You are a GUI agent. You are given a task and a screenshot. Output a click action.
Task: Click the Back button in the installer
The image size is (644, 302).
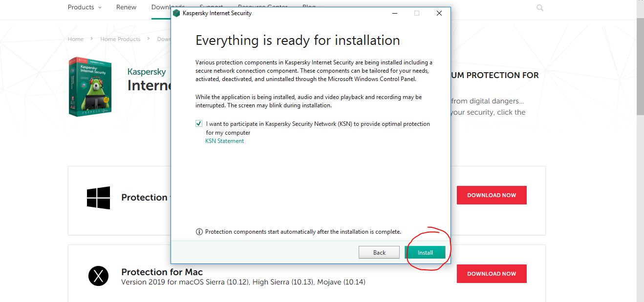point(379,252)
